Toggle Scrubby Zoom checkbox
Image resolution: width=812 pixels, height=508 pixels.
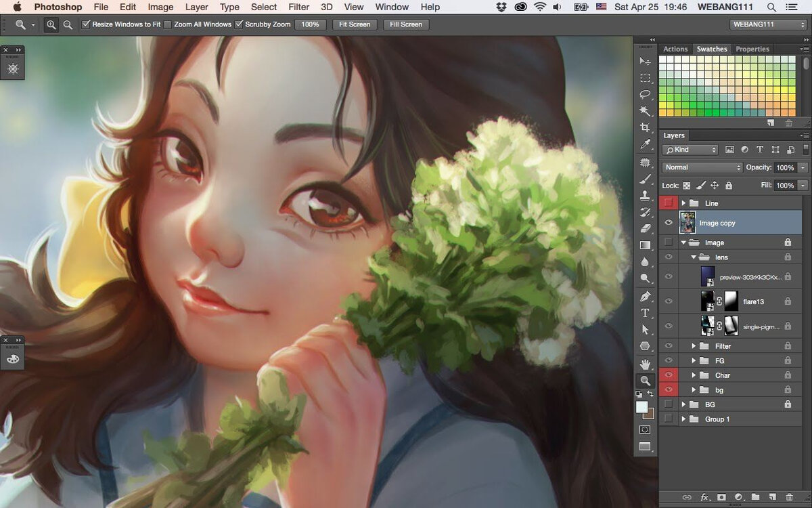point(239,24)
